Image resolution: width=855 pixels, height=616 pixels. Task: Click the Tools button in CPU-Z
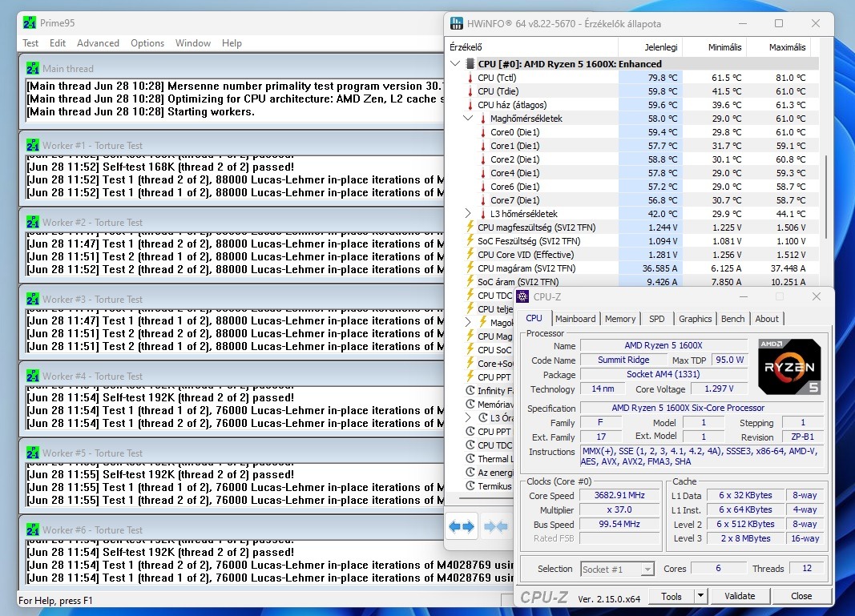671,596
